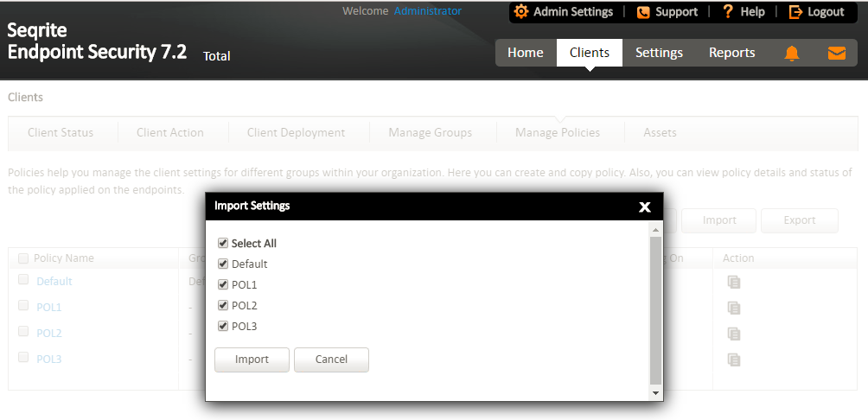Switch to Client Deployment sub-tab
The width and height of the screenshot is (868, 420).
(x=296, y=133)
